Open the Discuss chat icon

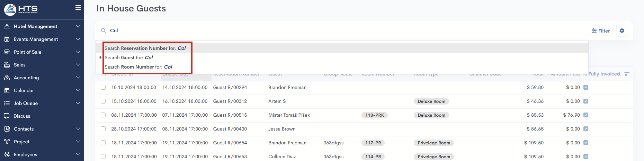tap(7, 116)
